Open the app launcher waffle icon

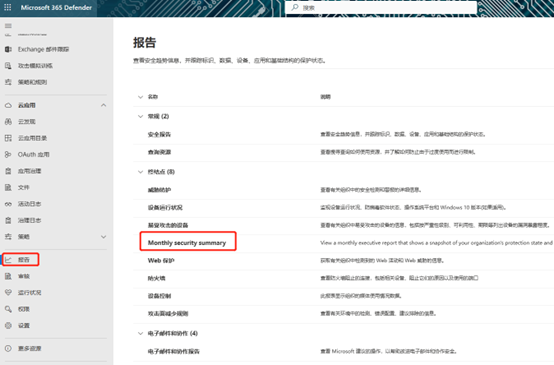[7, 7]
